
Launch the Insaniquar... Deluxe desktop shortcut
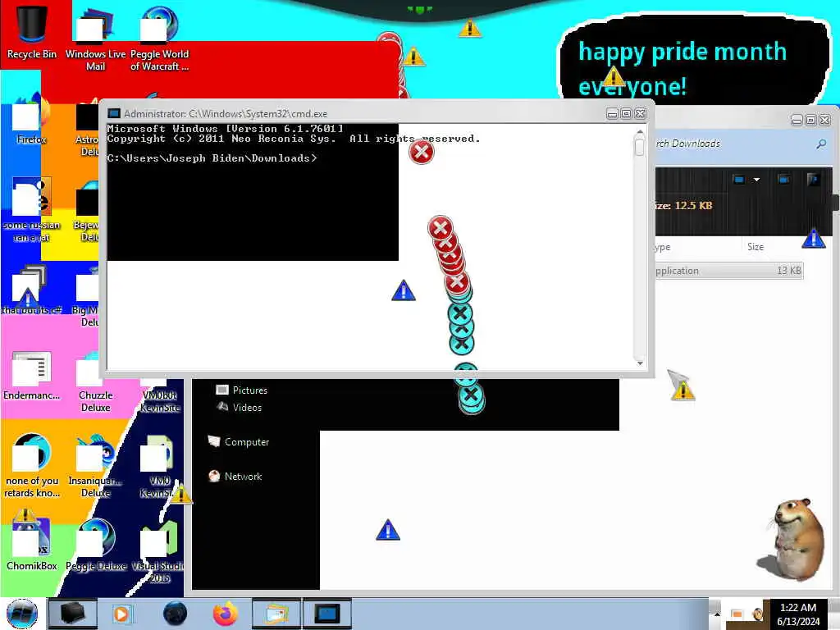pyautogui.click(x=95, y=466)
